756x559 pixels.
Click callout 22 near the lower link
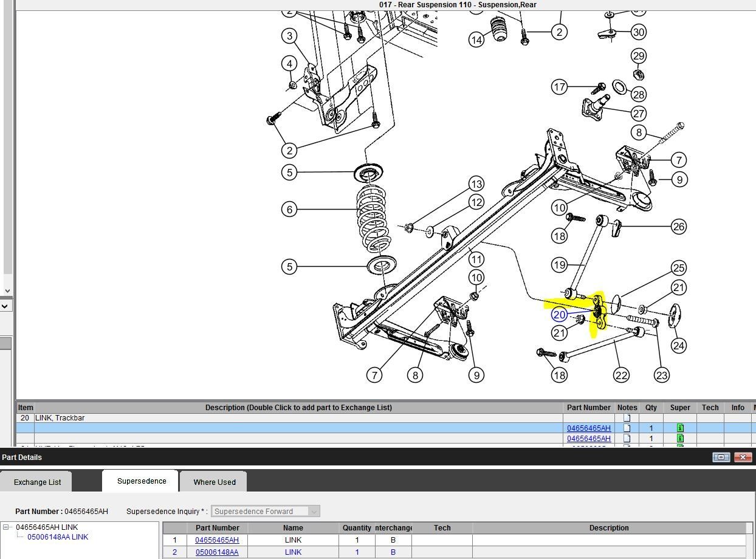click(x=621, y=376)
